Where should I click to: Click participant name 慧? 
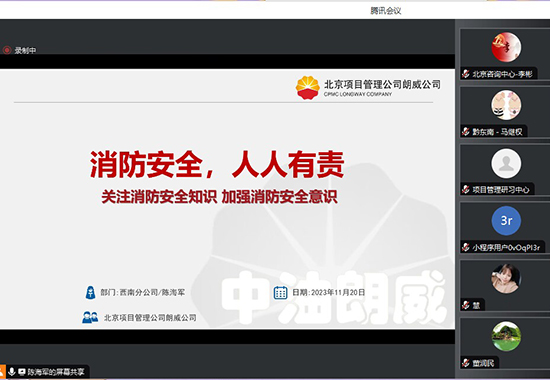point(476,305)
